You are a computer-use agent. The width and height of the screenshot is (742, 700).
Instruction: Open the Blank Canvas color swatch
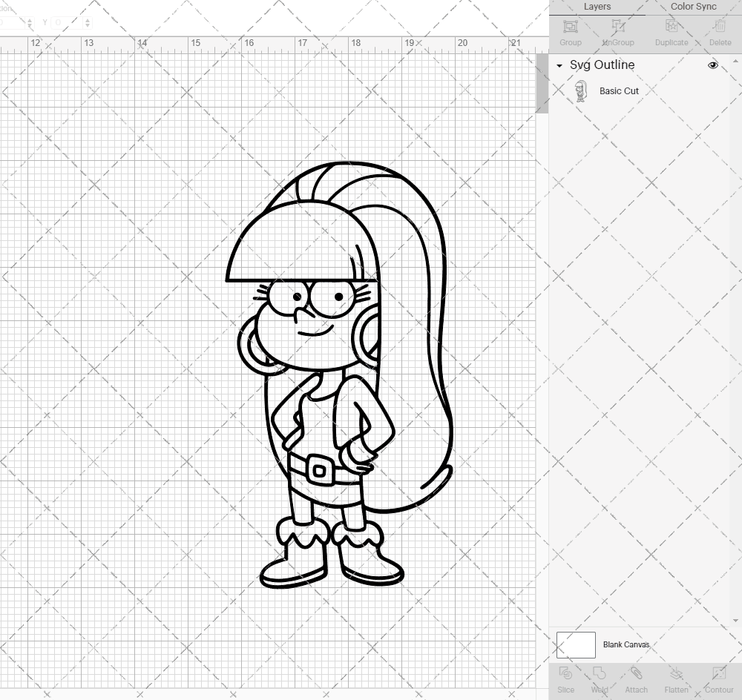[575, 644]
